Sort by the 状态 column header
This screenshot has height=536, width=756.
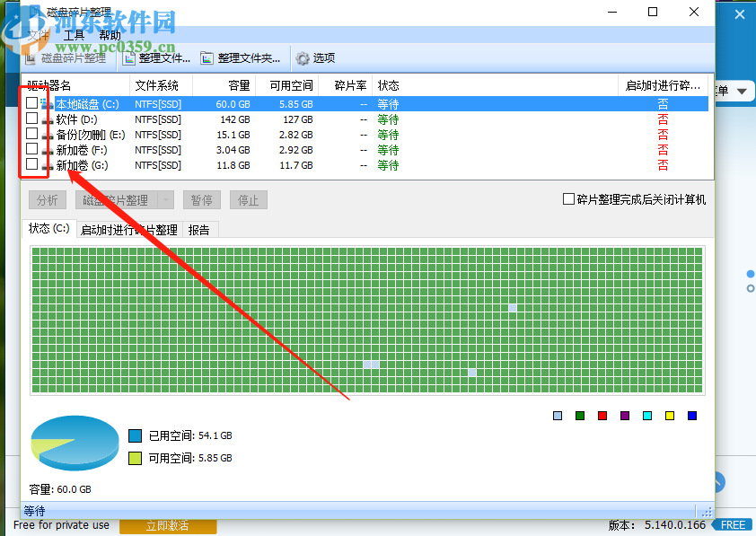click(x=495, y=86)
